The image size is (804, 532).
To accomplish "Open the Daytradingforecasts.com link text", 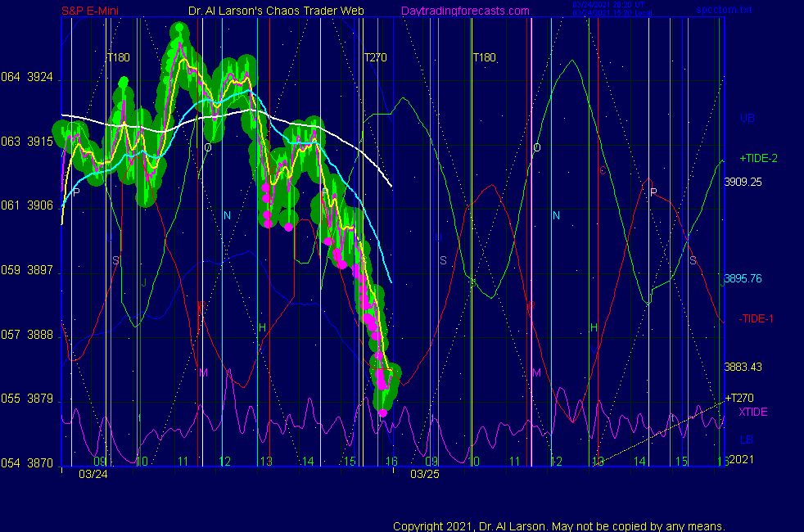I will coord(465,11).
